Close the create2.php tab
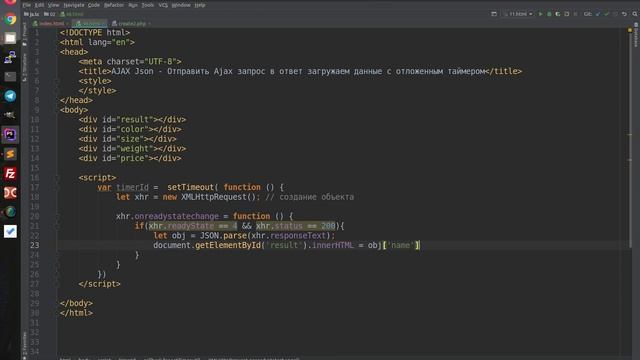640x360 pixels. [x=150, y=24]
